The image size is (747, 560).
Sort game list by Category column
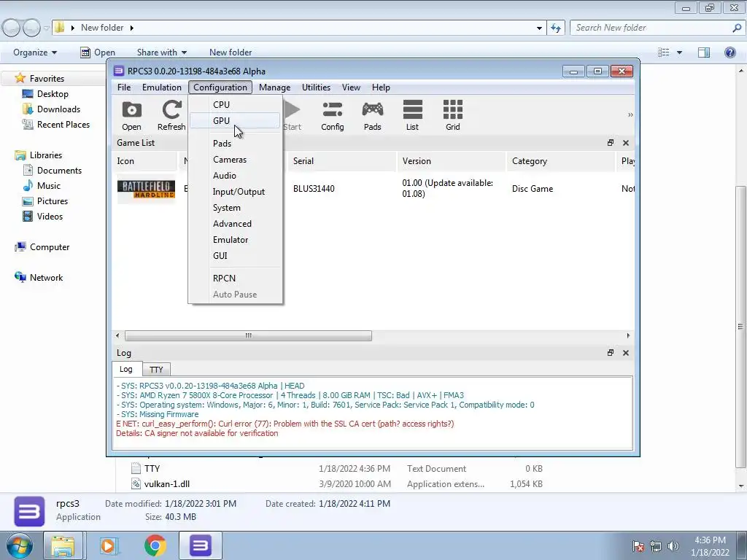561,161
